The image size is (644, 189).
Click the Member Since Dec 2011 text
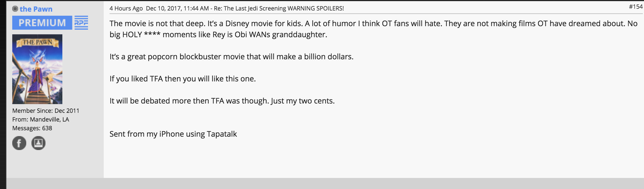pyautogui.click(x=46, y=111)
